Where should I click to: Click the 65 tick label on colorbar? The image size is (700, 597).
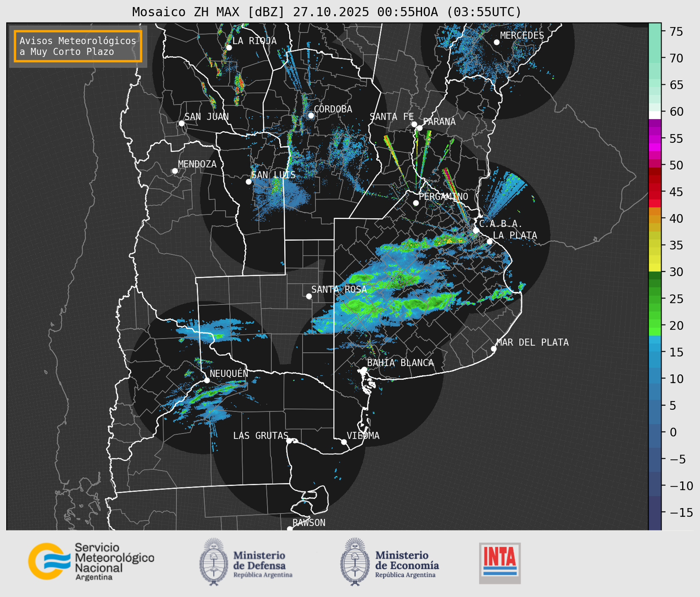click(676, 85)
